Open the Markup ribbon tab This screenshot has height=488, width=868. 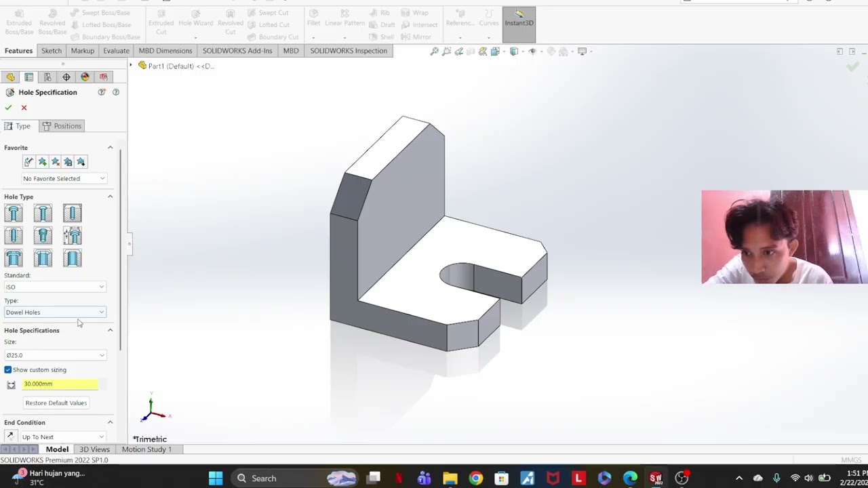click(x=83, y=51)
